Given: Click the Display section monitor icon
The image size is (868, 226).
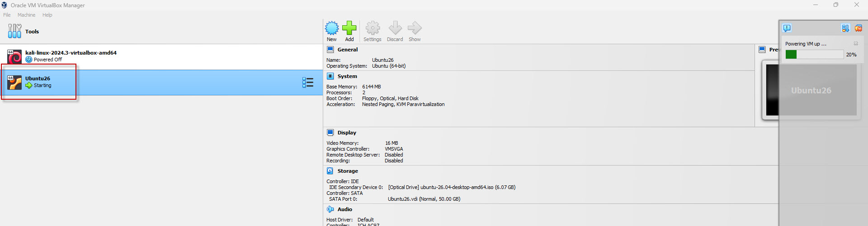Looking at the screenshot, I should (330, 133).
